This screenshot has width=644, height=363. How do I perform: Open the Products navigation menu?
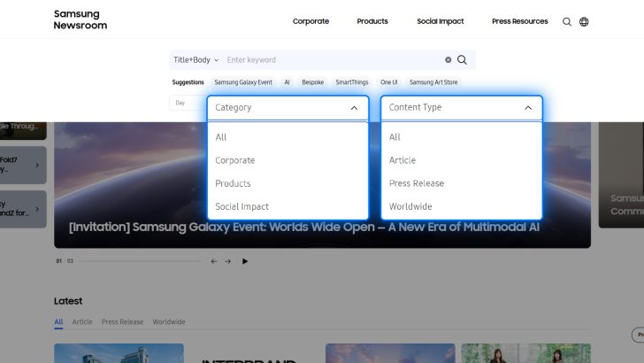pos(372,21)
